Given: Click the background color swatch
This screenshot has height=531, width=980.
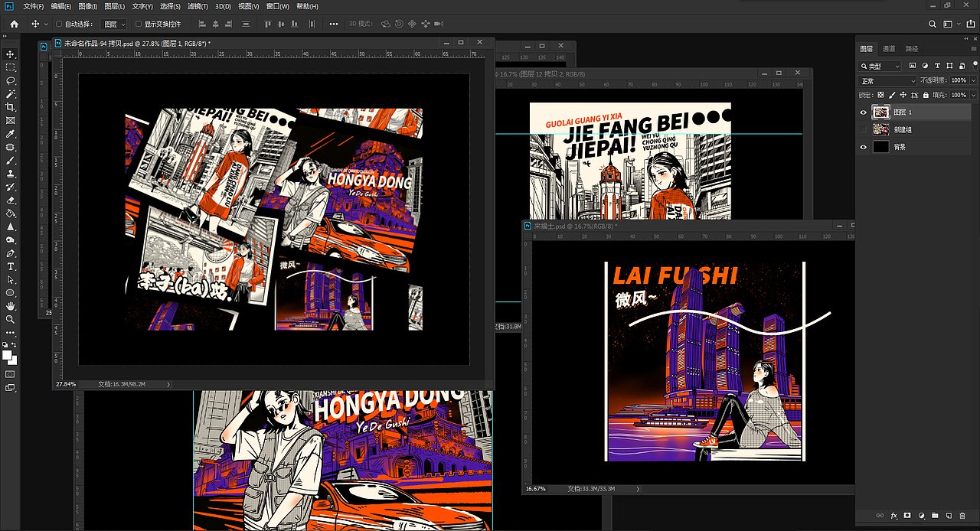Looking at the screenshot, I should (x=12, y=360).
